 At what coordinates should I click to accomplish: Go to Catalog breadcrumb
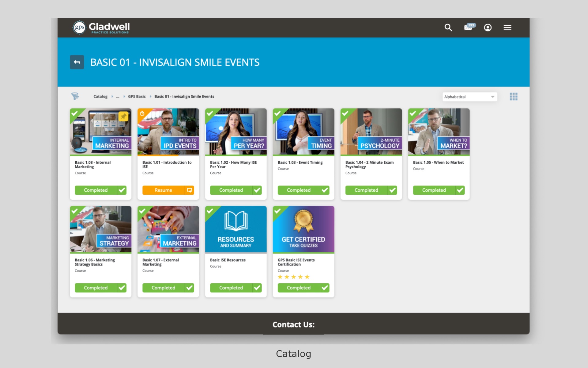100,97
